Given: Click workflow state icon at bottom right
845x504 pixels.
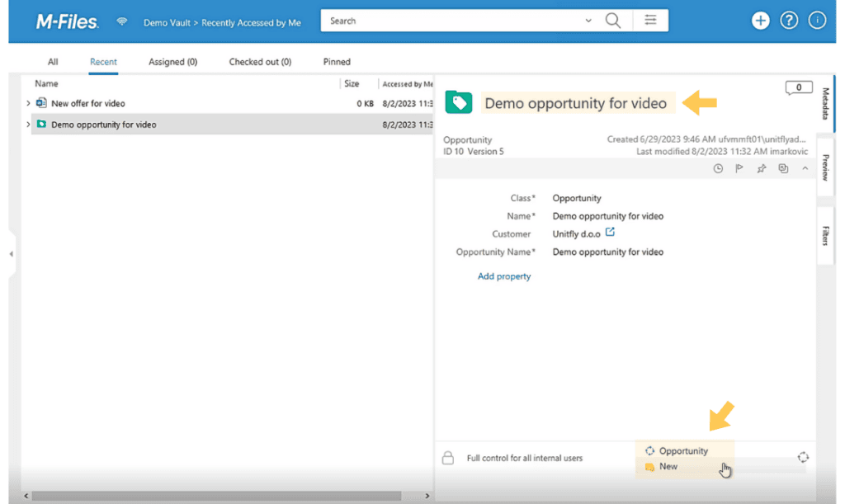Looking at the screenshot, I should [x=803, y=457].
